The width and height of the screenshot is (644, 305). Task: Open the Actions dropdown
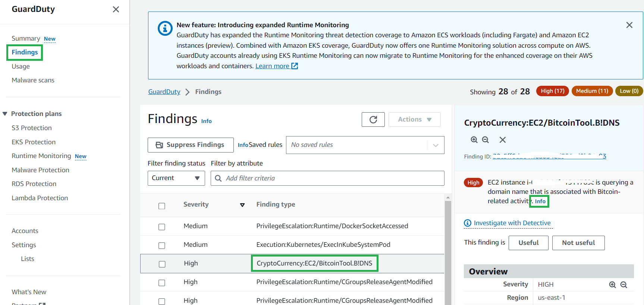(x=415, y=119)
